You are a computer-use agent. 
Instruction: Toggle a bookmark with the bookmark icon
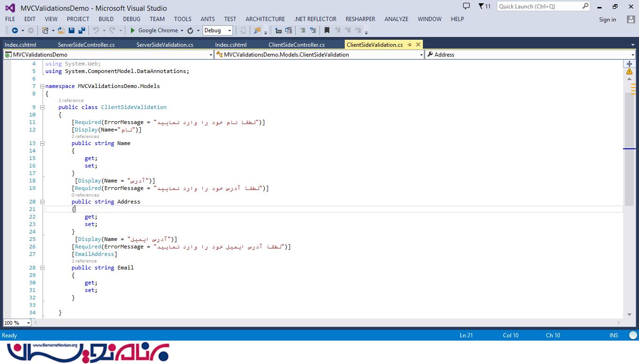coord(327,30)
